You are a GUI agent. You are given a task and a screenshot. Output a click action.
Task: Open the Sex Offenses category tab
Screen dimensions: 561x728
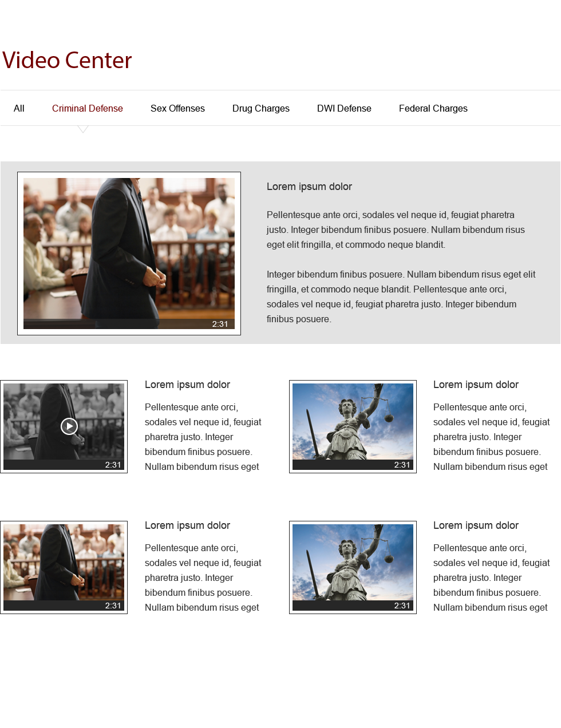click(177, 109)
